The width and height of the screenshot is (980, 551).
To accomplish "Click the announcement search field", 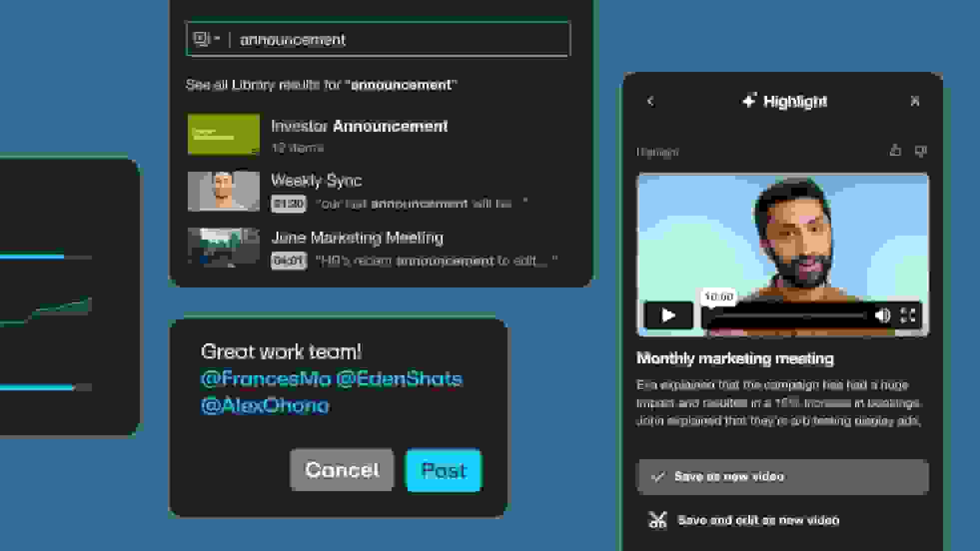I will tap(400, 39).
